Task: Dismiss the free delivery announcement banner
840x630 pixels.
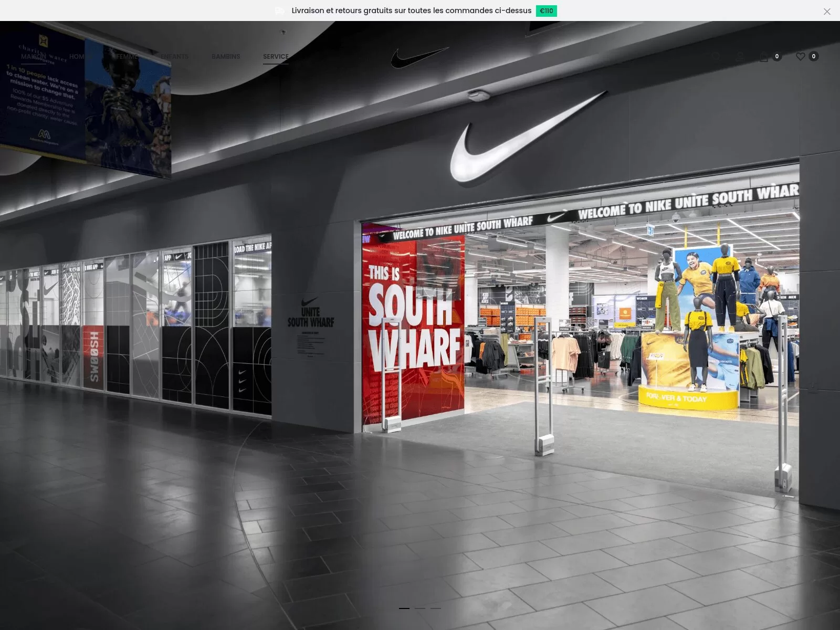Action: pyautogui.click(x=827, y=12)
